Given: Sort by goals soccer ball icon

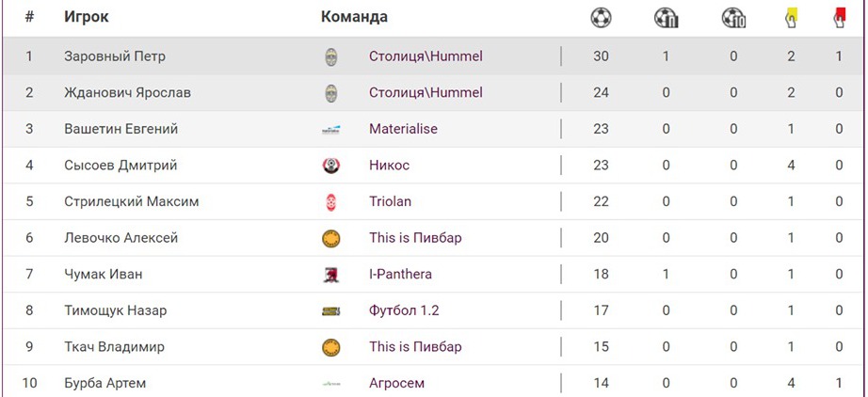Looking at the screenshot, I should 601,17.
